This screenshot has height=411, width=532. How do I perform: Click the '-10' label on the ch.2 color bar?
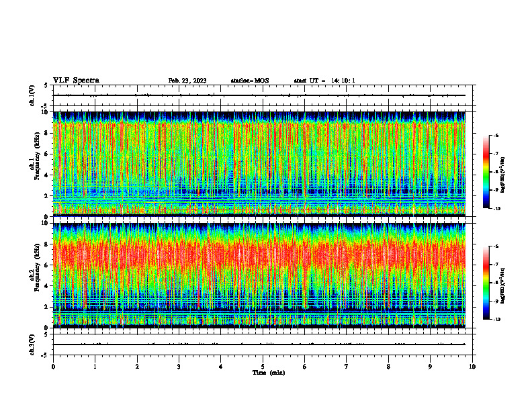[x=497, y=320]
